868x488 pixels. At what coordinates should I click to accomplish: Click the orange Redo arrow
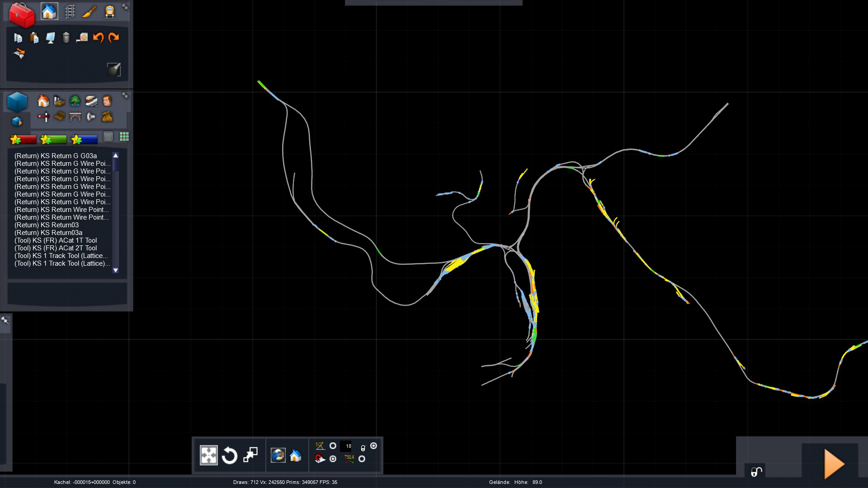click(x=114, y=38)
